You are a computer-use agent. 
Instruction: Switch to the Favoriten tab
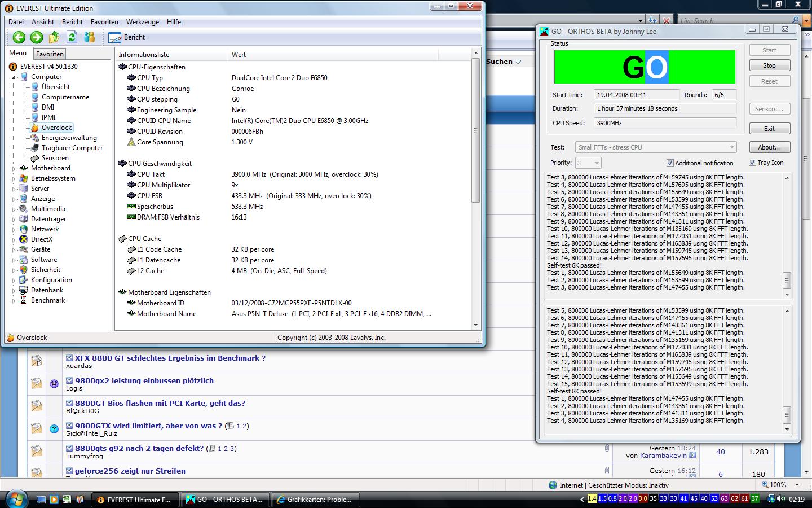[x=50, y=54]
